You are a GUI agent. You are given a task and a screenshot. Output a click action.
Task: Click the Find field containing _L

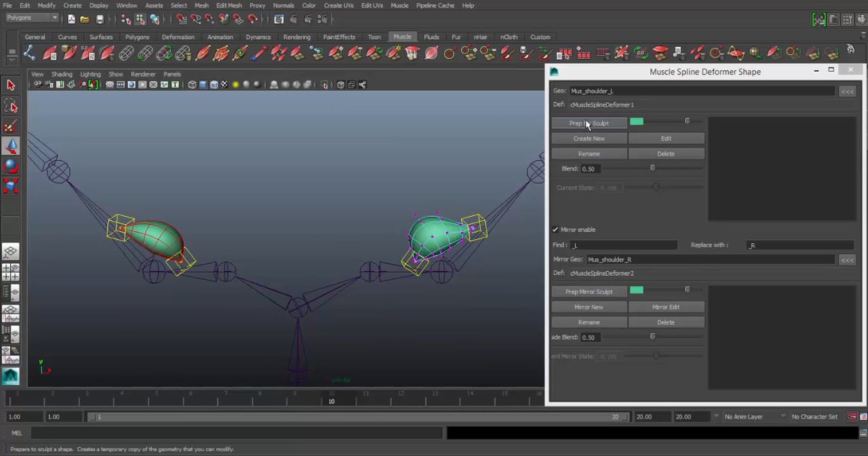click(623, 245)
